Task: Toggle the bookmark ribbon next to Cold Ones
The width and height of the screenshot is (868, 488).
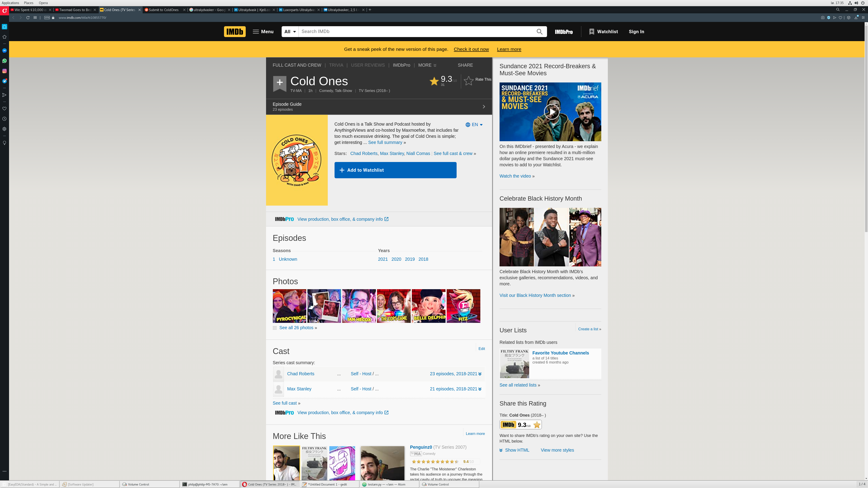Action: 279,82
